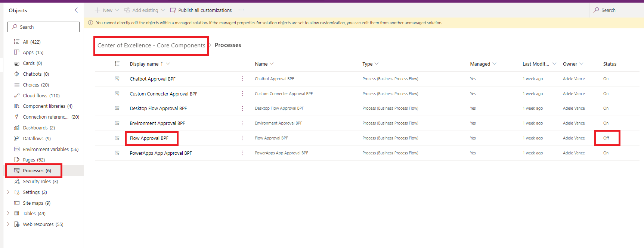Screen dimensions: 644x248
Task: Open the Managed column dropdown
Action: (x=495, y=64)
